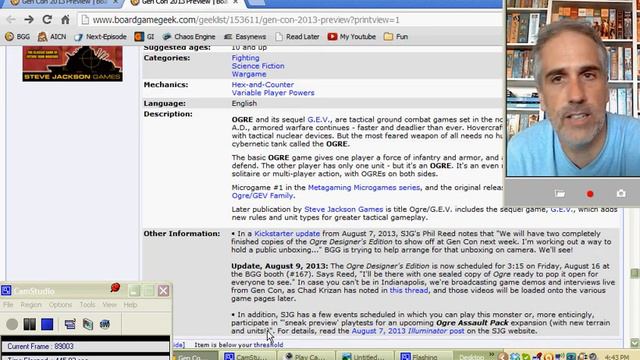This screenshot has width=640, height=360.
Task: Open the My Youtube bookmark
Action: coord(351,37)
